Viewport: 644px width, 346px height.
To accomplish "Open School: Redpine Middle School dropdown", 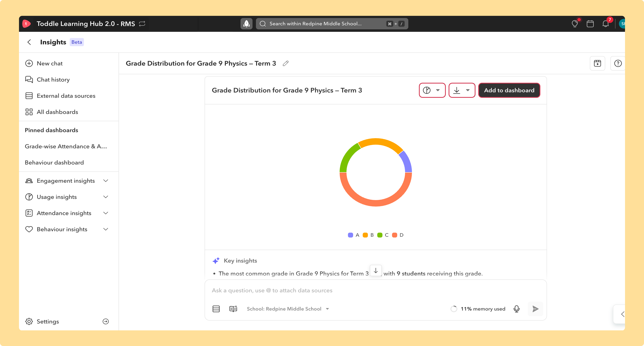I will 288,309.
